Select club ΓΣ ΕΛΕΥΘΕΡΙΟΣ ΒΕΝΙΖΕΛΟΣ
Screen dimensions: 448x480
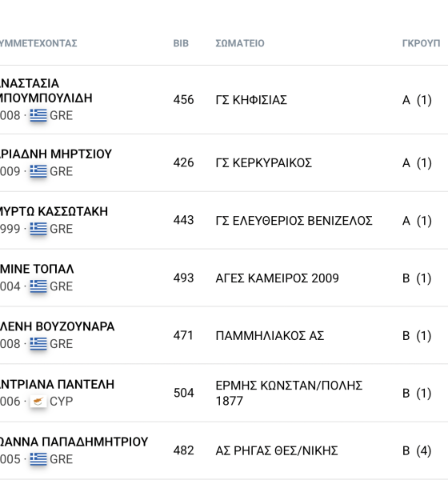click(x=294, y=221)
